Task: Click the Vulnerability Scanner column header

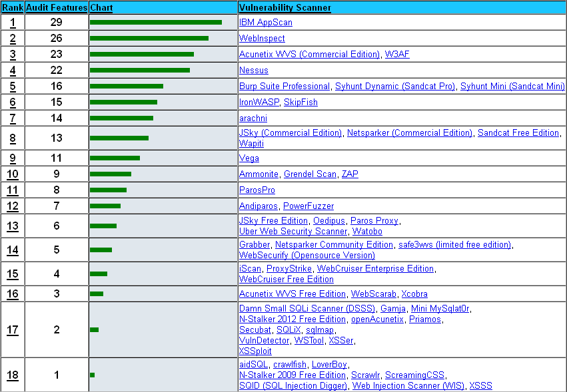Action: click(x=285, y=7)
